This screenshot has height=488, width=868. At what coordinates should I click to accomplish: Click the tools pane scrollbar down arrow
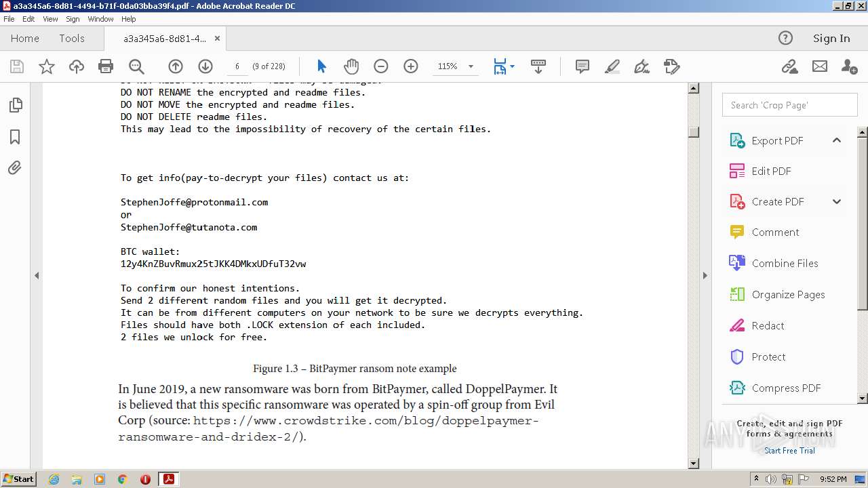(863, 399)
